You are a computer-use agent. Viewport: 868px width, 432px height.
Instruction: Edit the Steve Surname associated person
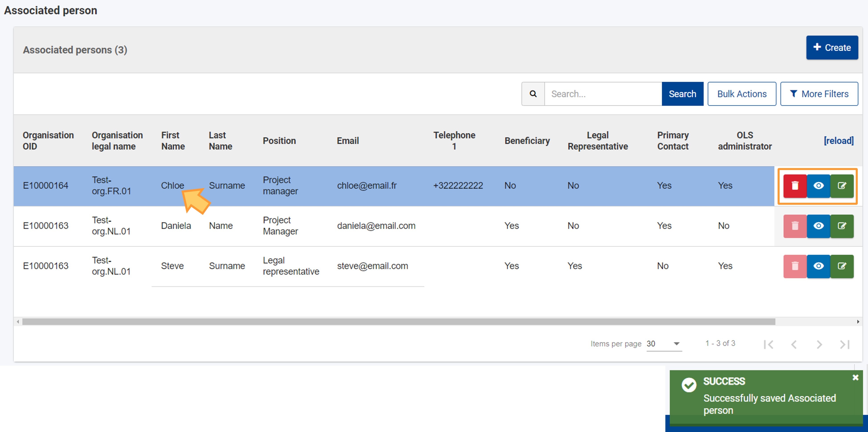click(842, 266)
